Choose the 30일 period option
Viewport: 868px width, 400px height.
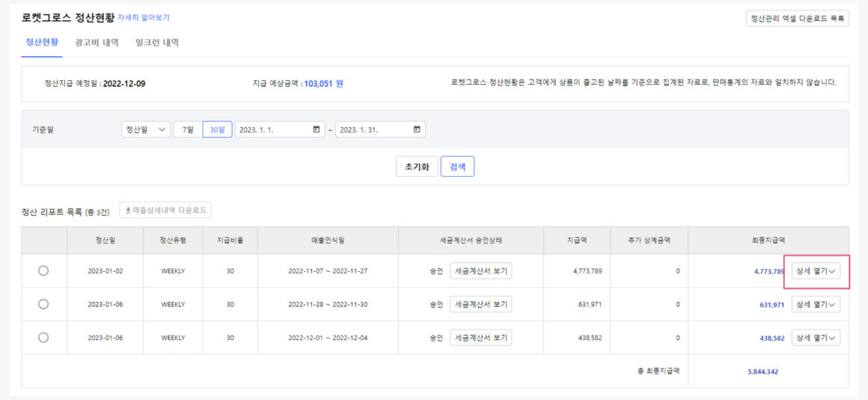[x=217, y=130]
